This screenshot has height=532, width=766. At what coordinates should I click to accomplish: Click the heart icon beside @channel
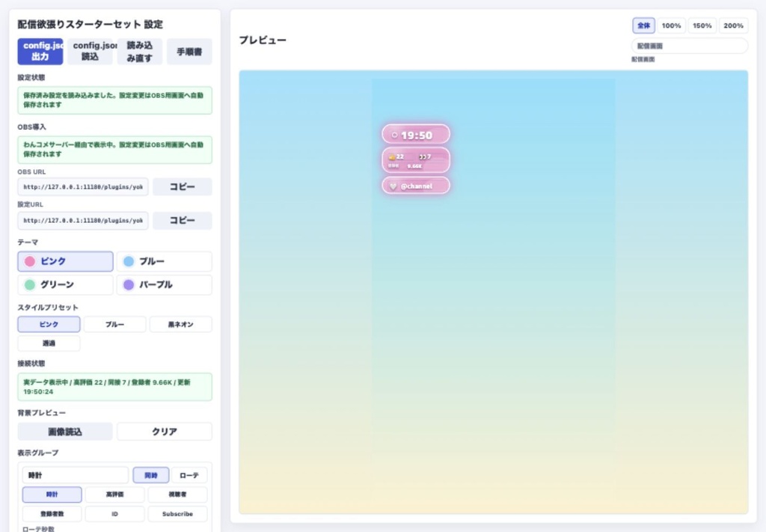click(393, 186)
